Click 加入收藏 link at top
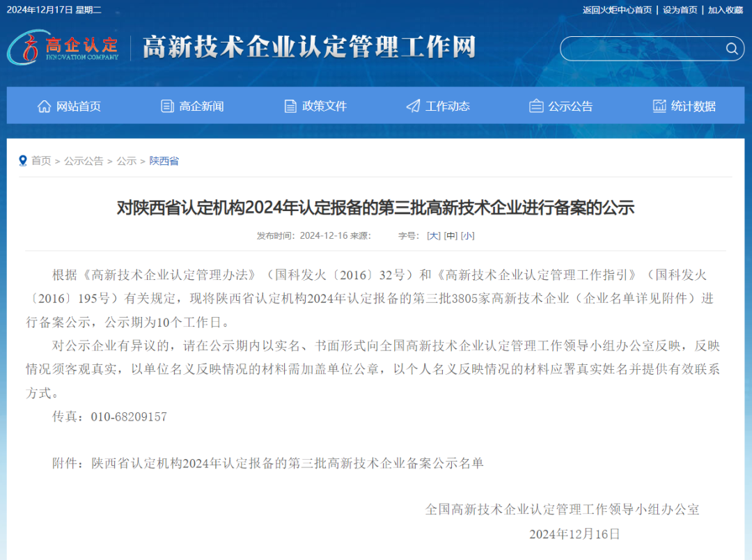752x560 pixels. [726, 10]
